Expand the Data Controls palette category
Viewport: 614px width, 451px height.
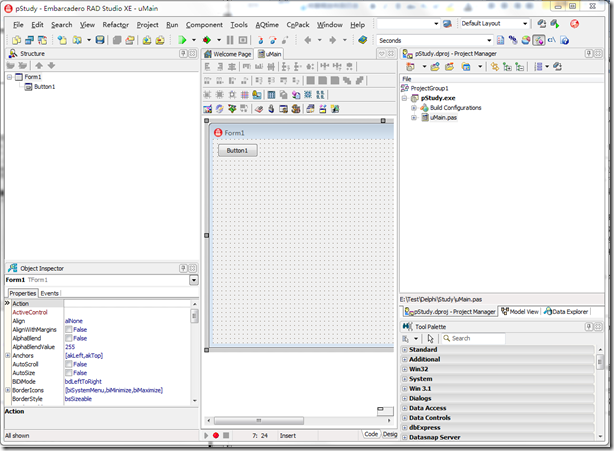[x=405, y=418]
